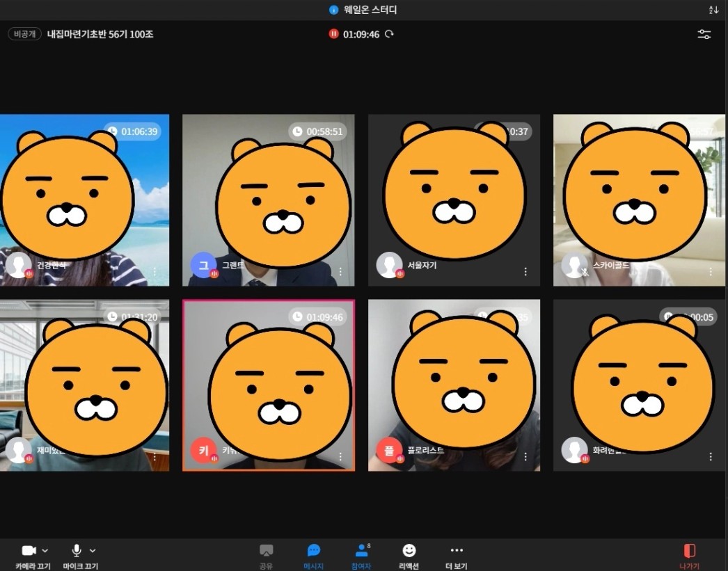The image size is (728, 571).
Task: Expand the microphone options chevron
Action: pos(93,551)
